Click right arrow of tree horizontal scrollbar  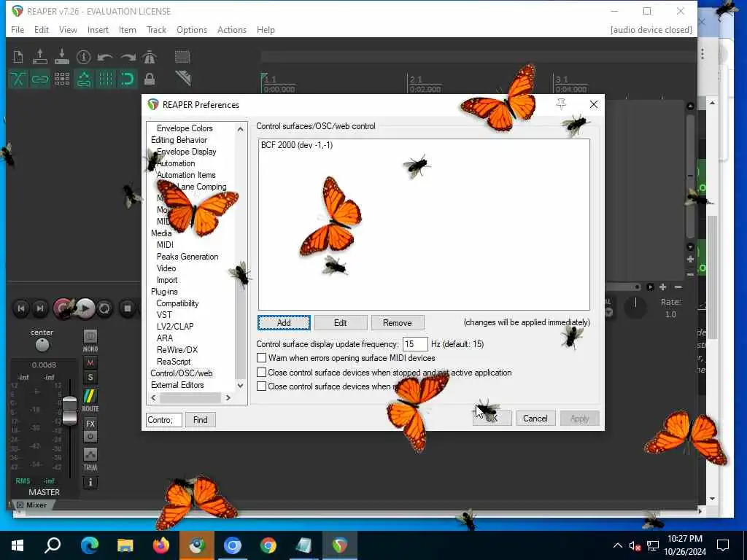(228, 397)
